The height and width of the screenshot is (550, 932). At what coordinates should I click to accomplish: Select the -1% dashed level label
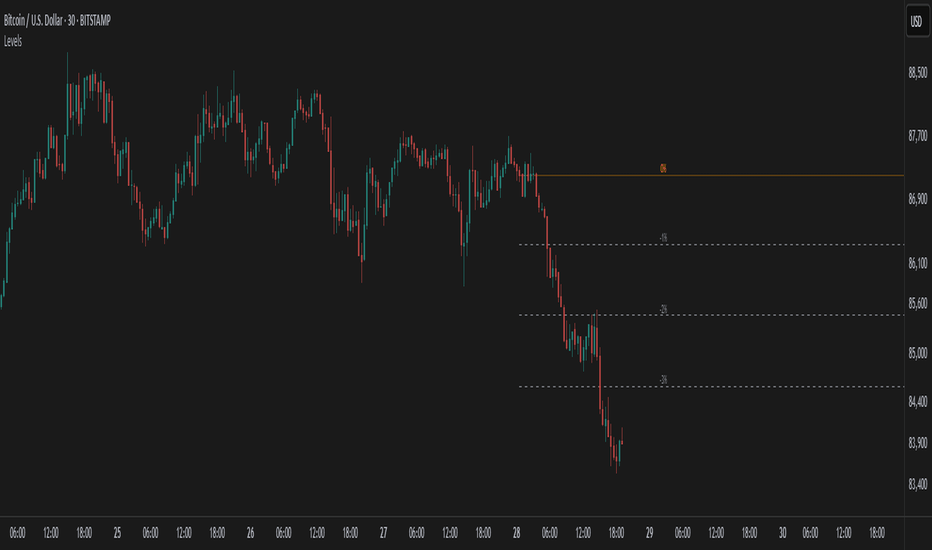pos(663,238)
